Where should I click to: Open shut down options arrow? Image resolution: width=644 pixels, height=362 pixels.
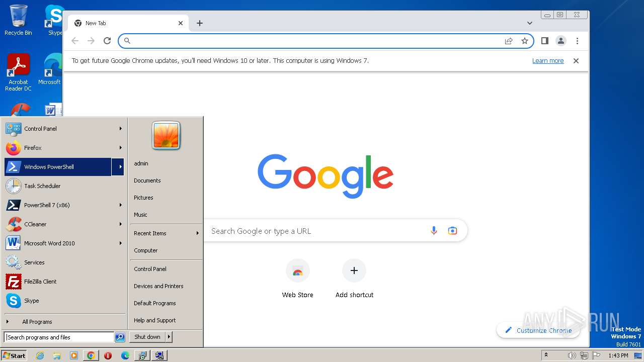point(169,337)
